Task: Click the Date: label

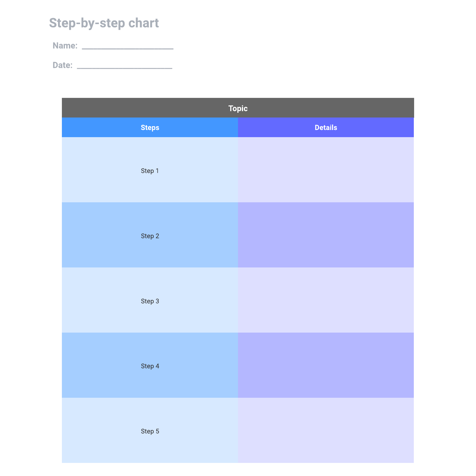Action: tap(62, 65)
